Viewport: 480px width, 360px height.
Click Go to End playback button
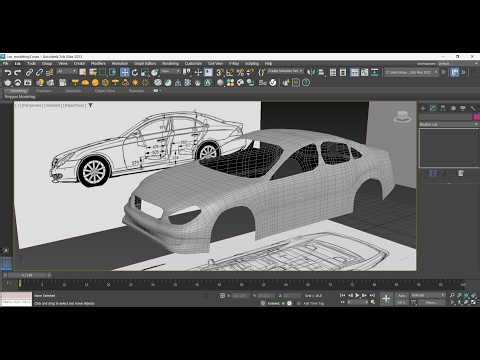pos(372,295)
